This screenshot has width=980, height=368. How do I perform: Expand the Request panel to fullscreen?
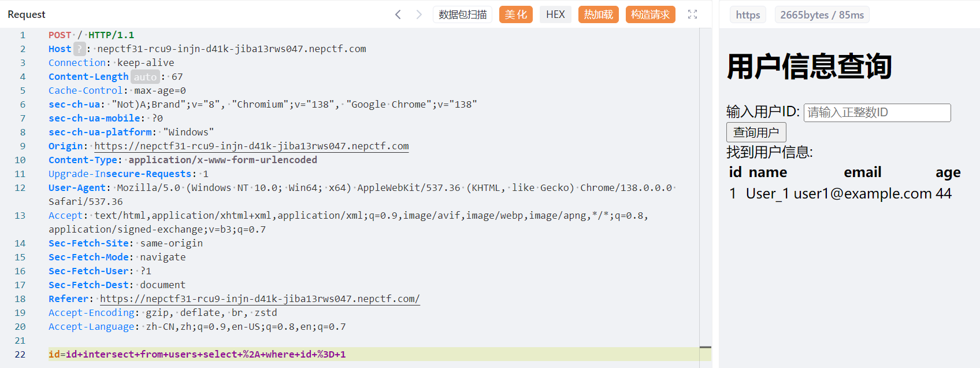tap(692, 14)
